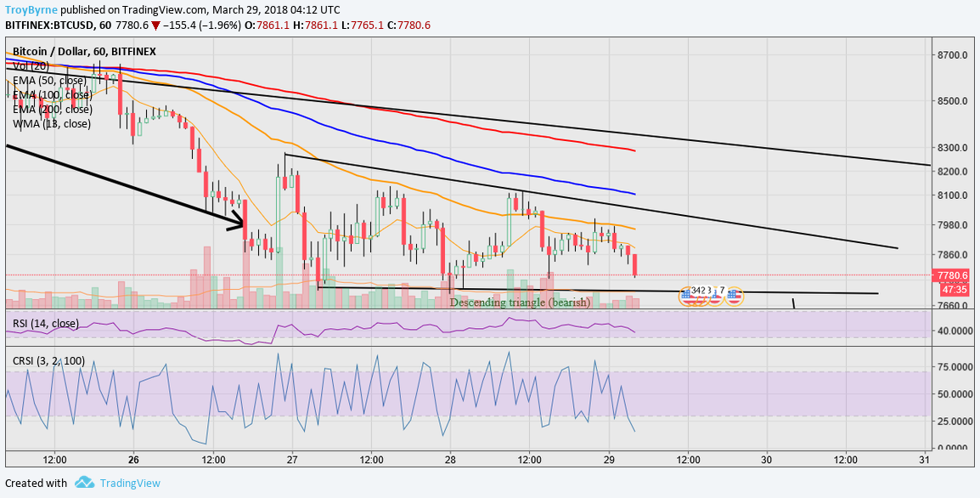Click the L:7765.1 low value in header

(363, 25)
